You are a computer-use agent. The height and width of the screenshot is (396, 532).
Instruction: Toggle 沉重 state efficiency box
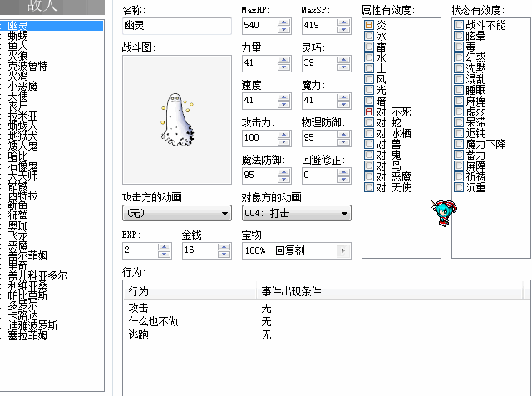click(459, 187)
